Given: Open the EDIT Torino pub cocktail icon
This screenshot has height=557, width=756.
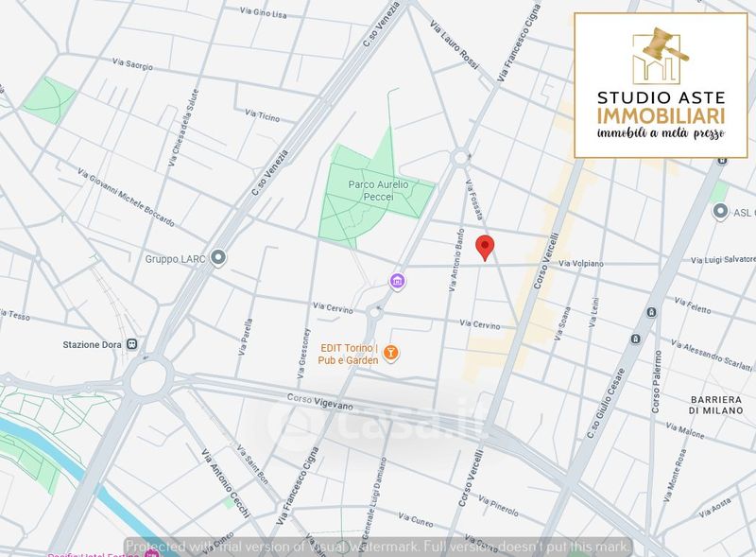Looking at the screenshot, I should 391,354.
